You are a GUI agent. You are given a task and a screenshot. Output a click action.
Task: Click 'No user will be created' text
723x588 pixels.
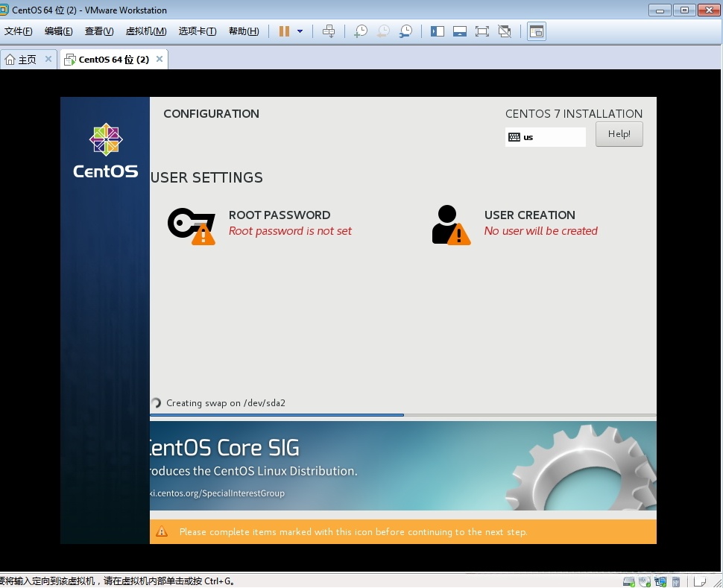click(x=541, y=231)
